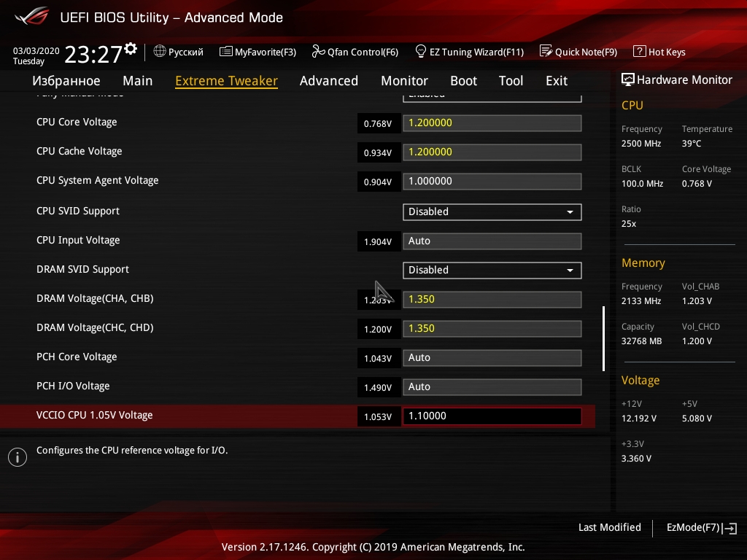The image size is (747, 560).
Task: Open Extreme Tweaker tab
Action: (226, 81)
